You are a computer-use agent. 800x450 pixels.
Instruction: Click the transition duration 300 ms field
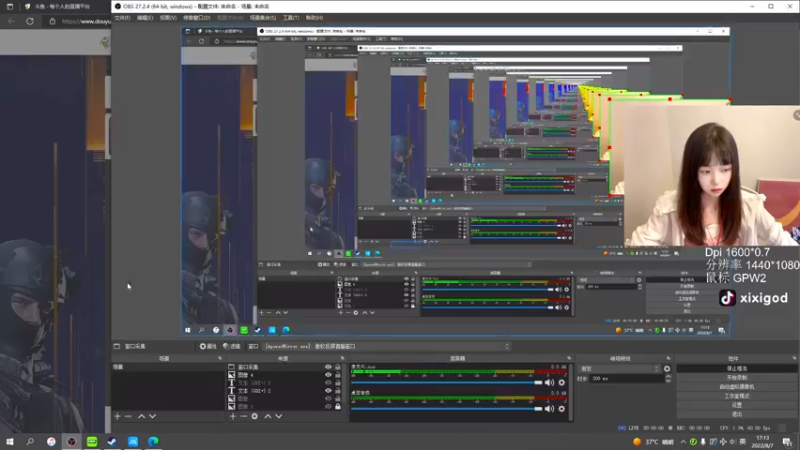[627, 379]
